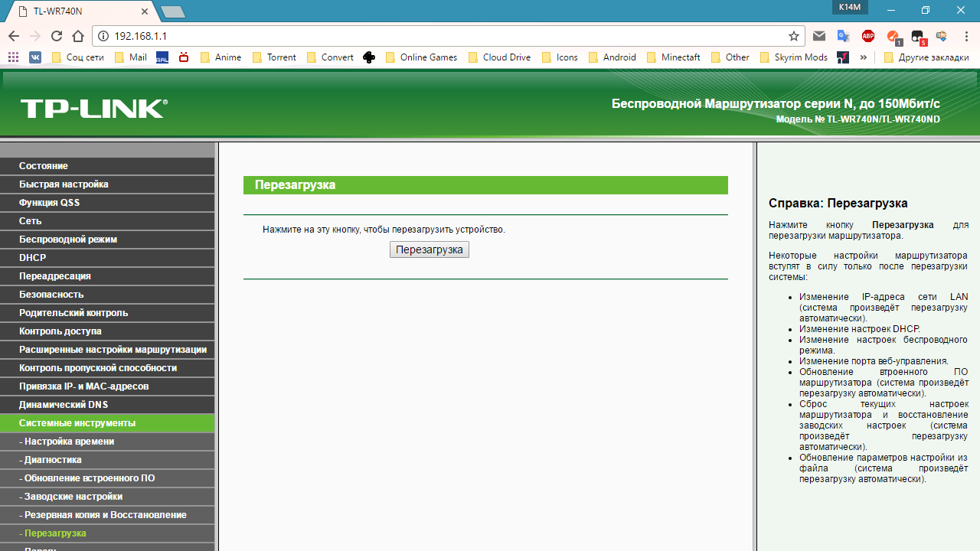
Task: Open Беспроводной режим menu section
Action: [x=107, y=240]
